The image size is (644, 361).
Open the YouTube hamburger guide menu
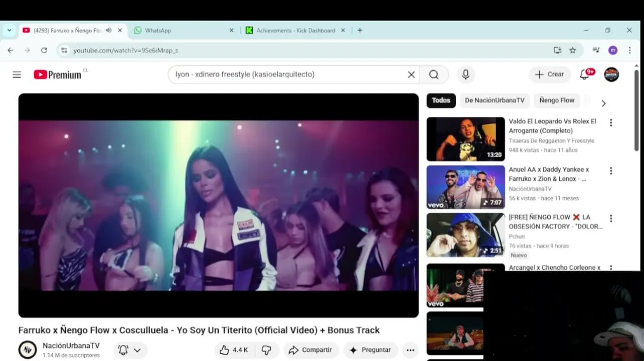tap(17, 75)
